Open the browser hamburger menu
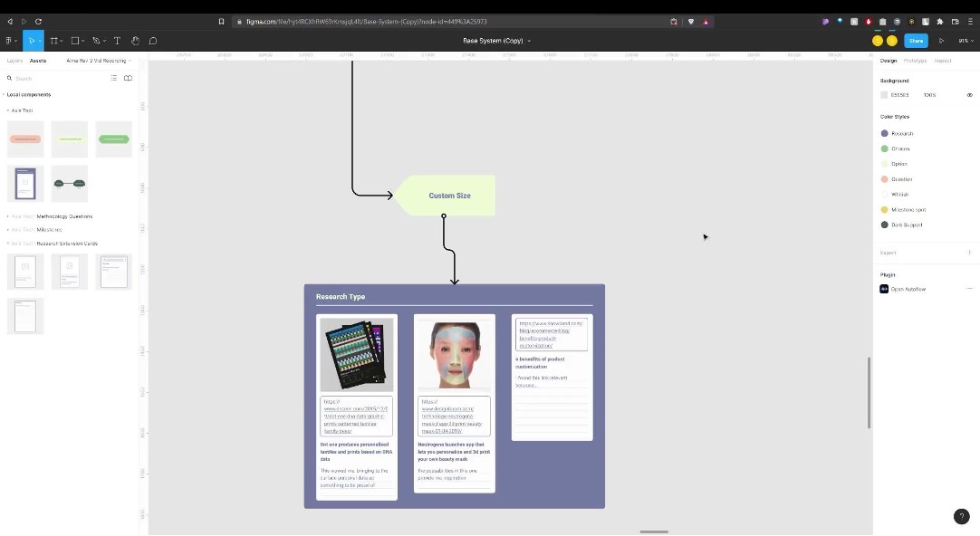This screenshot has width=980, height=536. point(969,21)
